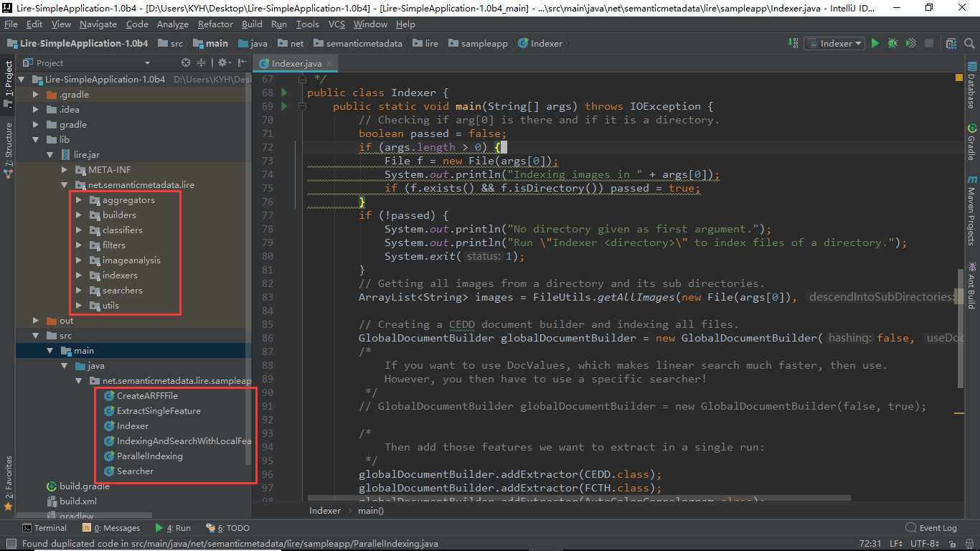This screenshot has height=551, width=980.
Task: Click run gutter arrow beside main method
Action: pyautogui.click(x=284, y=106)
